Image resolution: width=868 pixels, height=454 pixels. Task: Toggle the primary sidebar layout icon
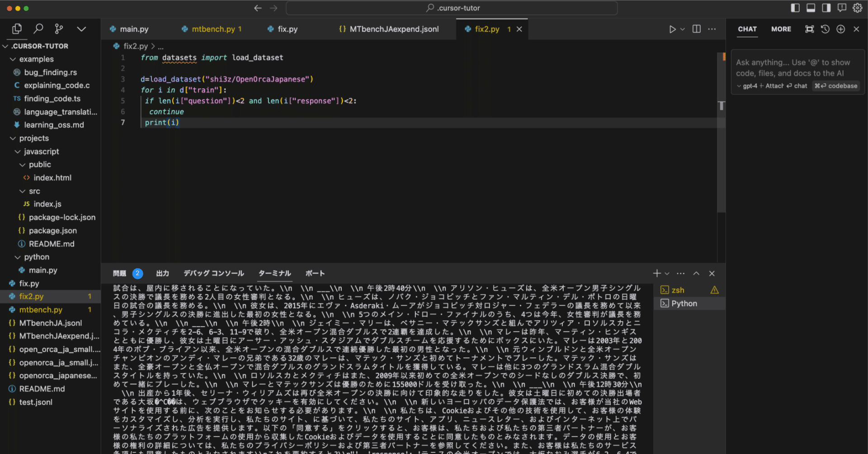click(795, 8)
